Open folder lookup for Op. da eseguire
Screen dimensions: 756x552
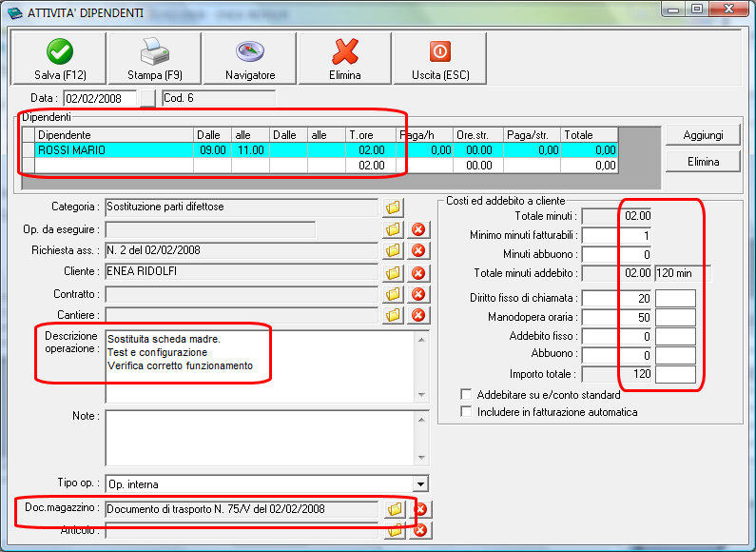click(394, 229)
